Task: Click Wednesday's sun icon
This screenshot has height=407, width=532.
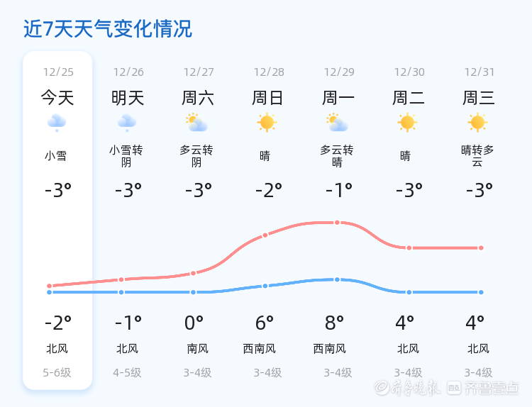Action: 477,123
